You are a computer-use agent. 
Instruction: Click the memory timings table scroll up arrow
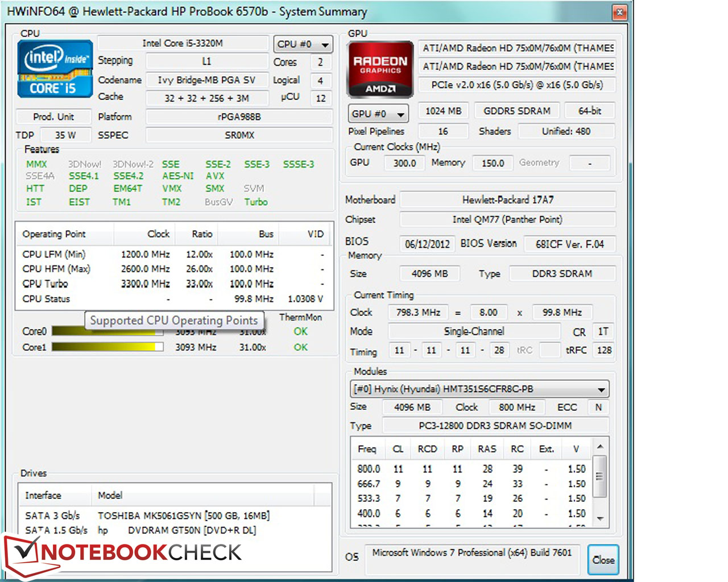click(600, 447)
